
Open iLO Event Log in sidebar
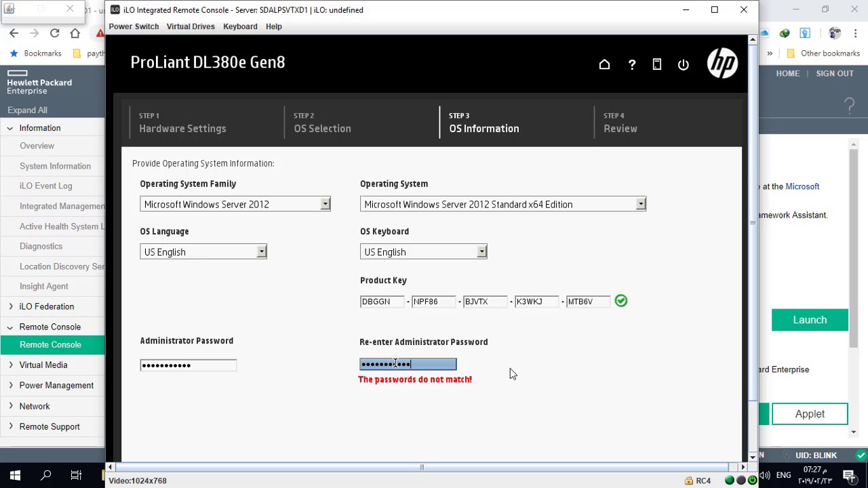pyautogui.click(x=45, y=186)
